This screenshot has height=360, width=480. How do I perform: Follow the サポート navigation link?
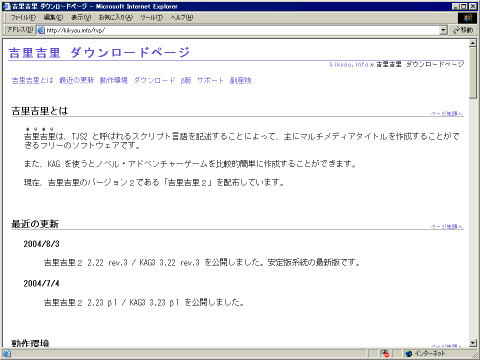coord(210,80)
